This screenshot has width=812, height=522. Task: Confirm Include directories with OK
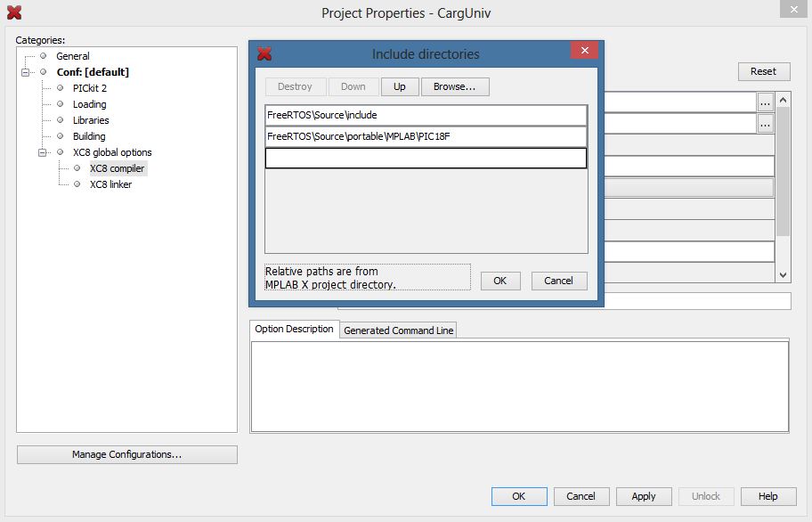[x=500, y=281]
